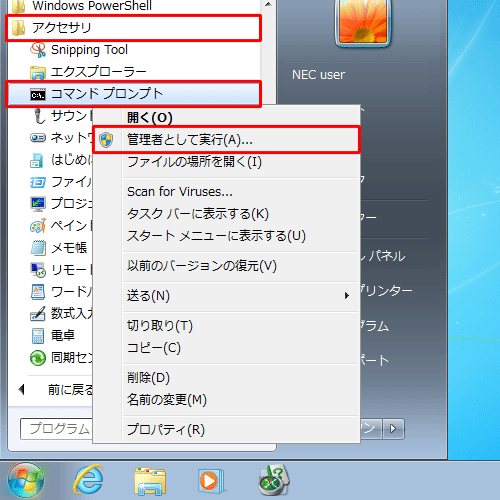500x500 pixels.
Task: Click the program search input field
Action: click(57, 429)
